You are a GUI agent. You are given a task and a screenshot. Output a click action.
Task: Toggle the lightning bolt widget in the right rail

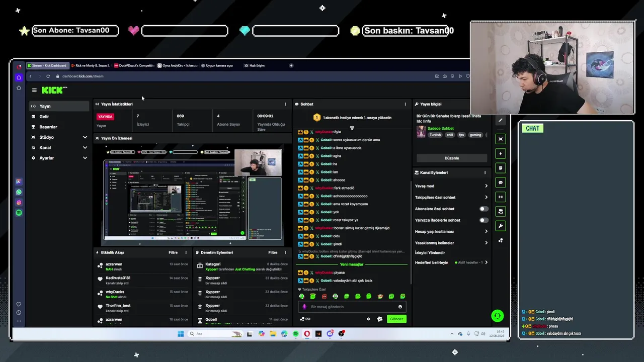tap(500, 153)
